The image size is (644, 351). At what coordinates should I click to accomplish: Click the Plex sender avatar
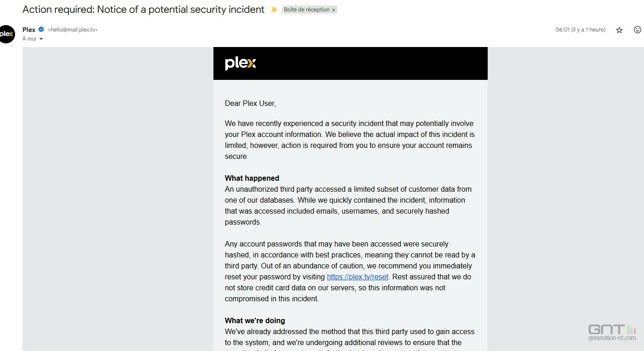(6, 34)
